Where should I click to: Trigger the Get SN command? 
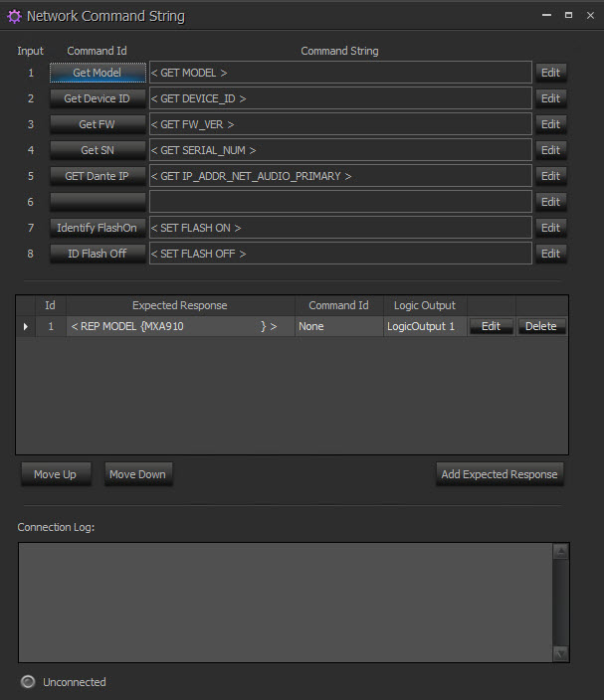97,150
